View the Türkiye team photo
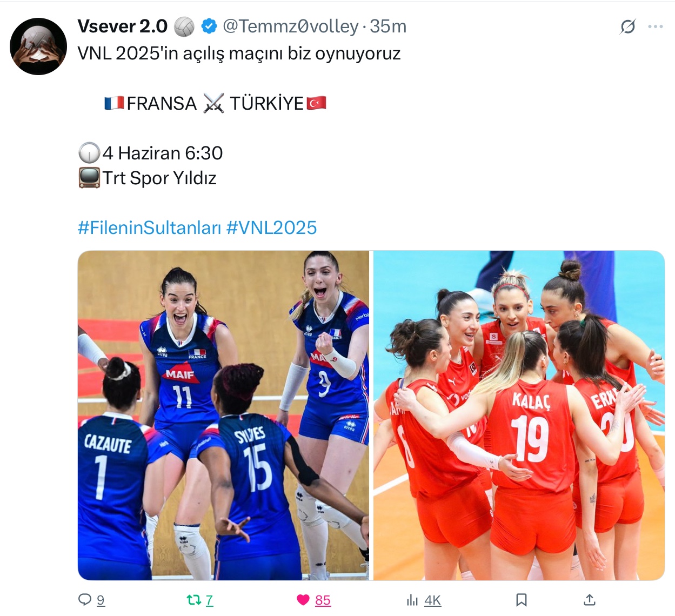Image resolution: width=675 pixels, height=616 pixels. 519,415
